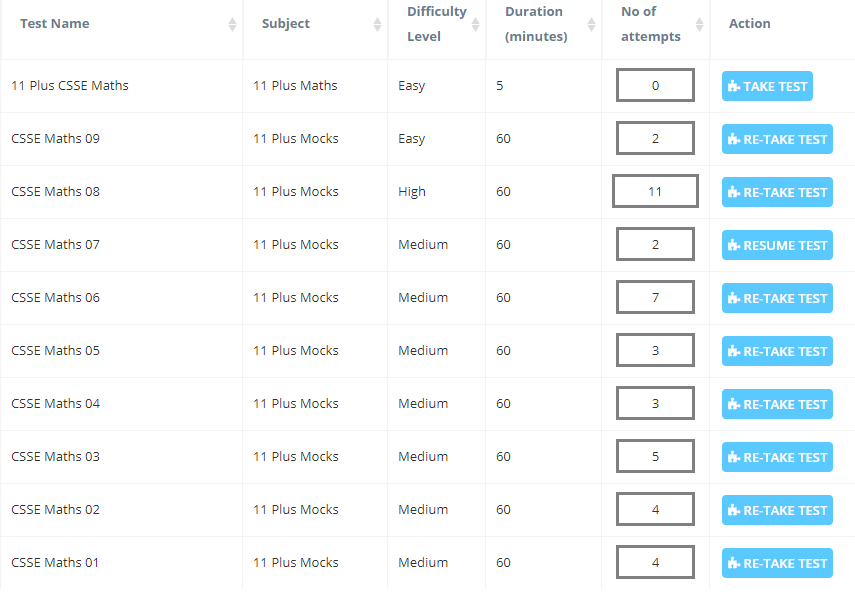Sort table by Duration (minutes) arrows
Image resolution: width=855 pixels, height=596 pixels.
pos(591,24)
